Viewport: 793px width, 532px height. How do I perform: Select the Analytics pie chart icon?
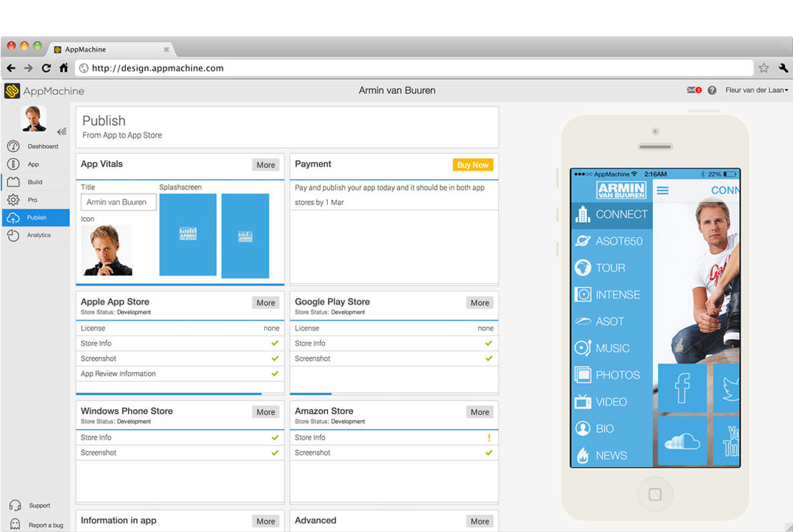13,235
